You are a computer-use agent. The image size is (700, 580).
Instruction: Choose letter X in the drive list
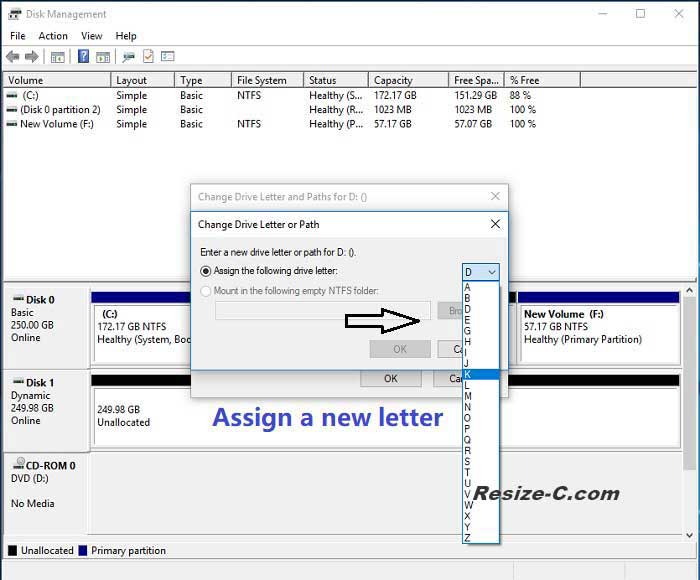[x=480, y=516]
